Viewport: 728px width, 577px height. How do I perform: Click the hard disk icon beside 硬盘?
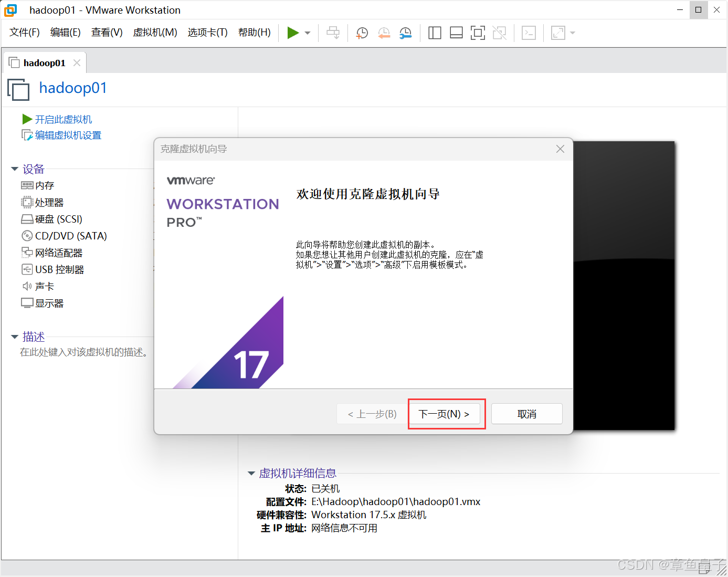(27, 219)
